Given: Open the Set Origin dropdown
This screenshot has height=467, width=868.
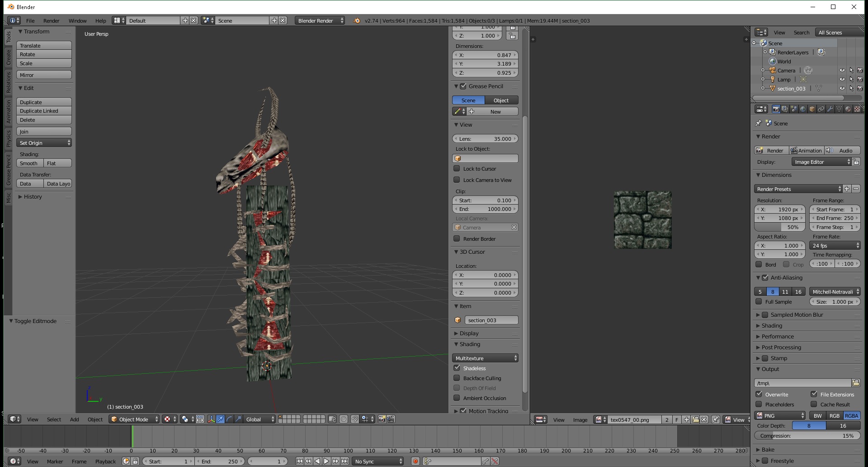Looking at the screenshot, I should click(x=44, y=143).
